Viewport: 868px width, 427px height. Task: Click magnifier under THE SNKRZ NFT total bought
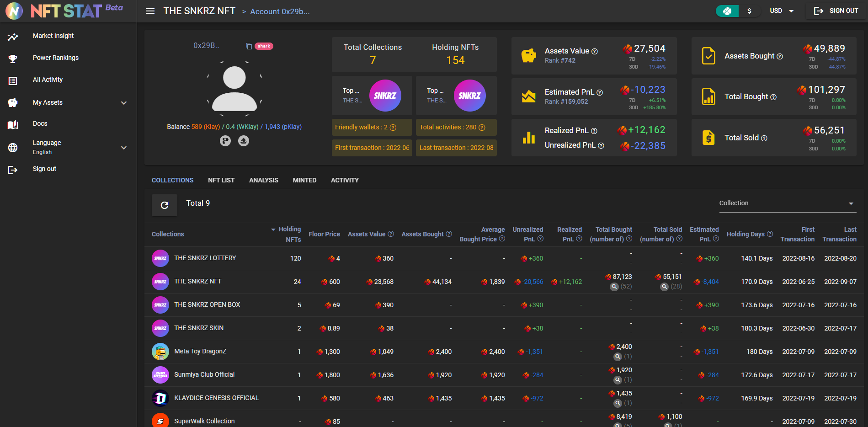(x=614, y=287)
